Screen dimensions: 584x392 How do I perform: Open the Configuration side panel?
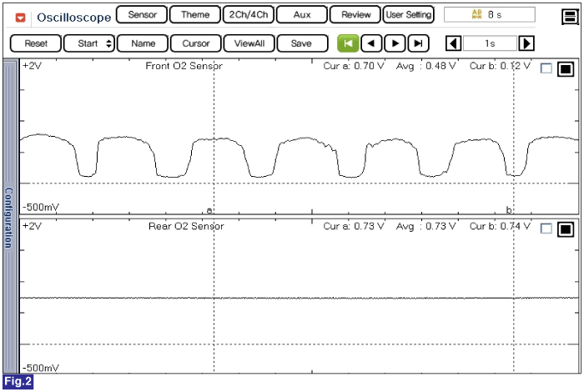[9, 217]
